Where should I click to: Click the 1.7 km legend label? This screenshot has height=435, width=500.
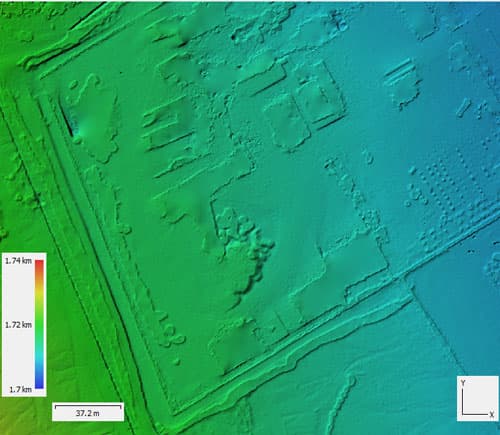pyautogui.click(x=20, y=389)
